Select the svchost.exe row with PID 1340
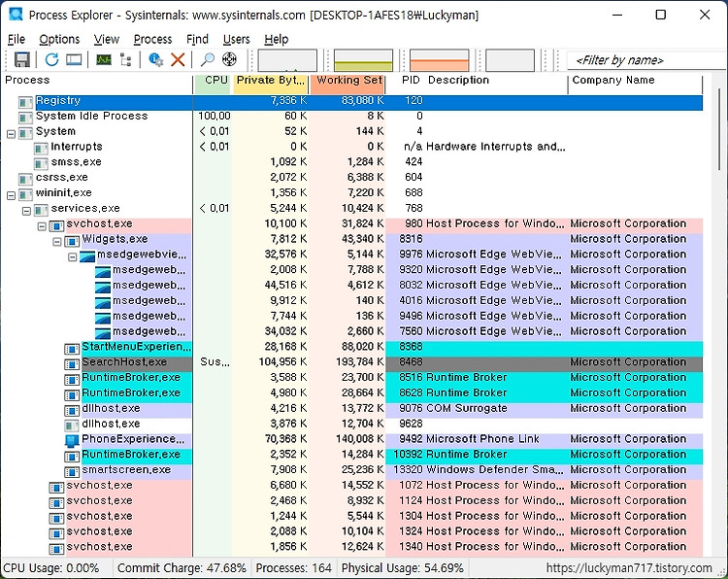The image size is (728, 579). tap(352, 547)
